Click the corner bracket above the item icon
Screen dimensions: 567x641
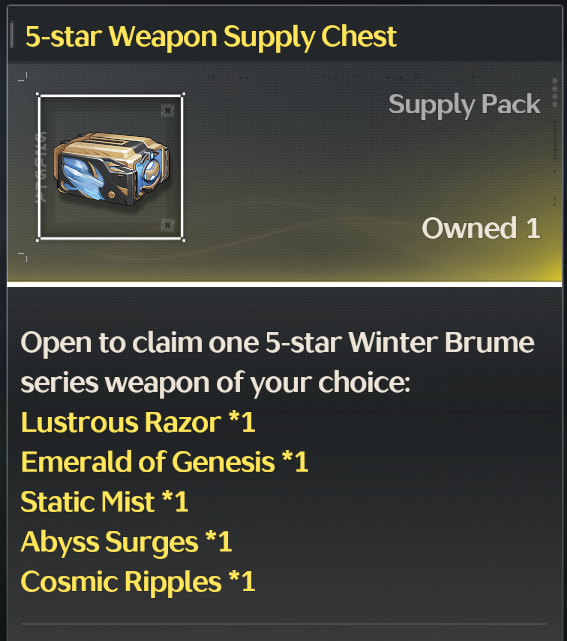[x=23, y=76]
